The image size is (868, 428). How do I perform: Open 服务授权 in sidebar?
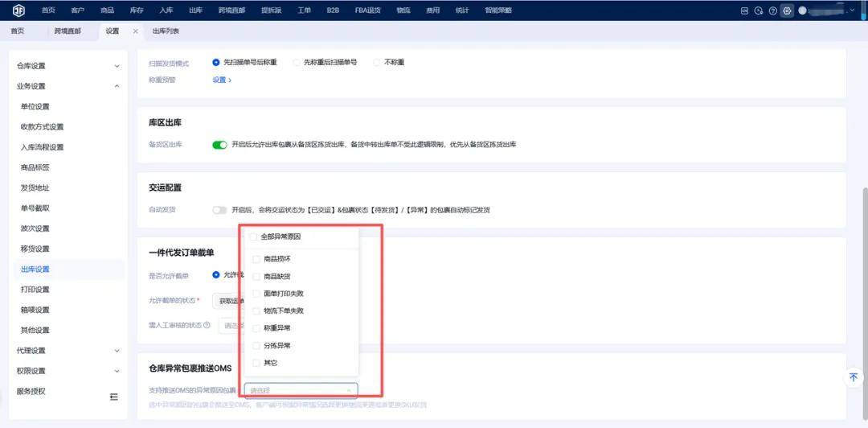(x=31, y=391)
